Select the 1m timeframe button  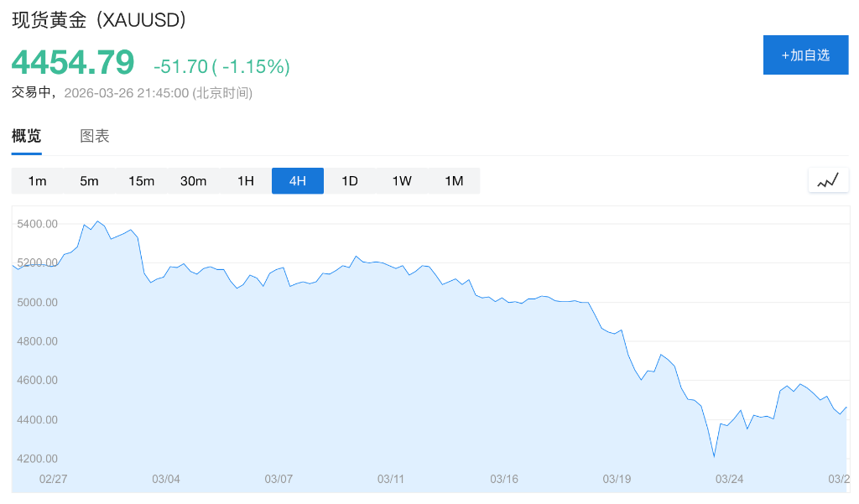38,180
